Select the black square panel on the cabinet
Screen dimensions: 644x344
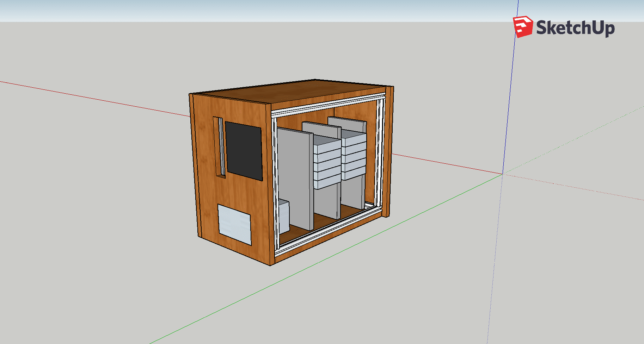244,151
